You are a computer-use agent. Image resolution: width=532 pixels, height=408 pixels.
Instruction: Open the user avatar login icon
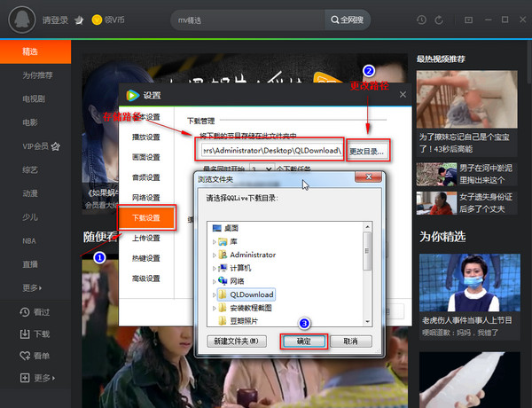tap(22, 20)
